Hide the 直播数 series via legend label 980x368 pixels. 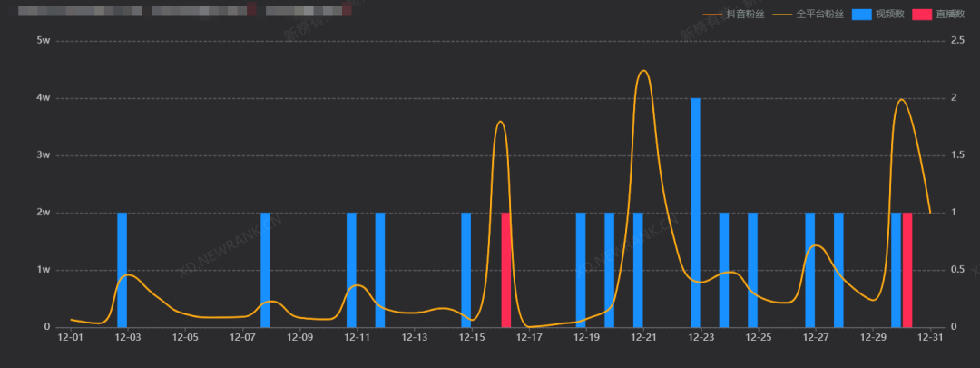[949, 15]
